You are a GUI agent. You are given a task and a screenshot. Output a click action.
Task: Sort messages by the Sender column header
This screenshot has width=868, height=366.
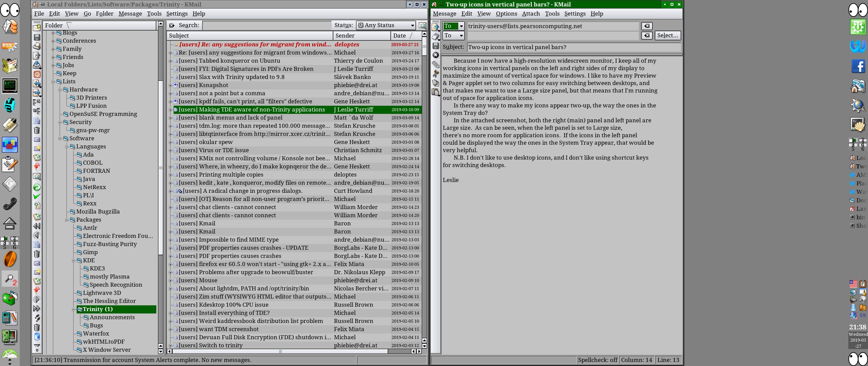pos(361,36)
